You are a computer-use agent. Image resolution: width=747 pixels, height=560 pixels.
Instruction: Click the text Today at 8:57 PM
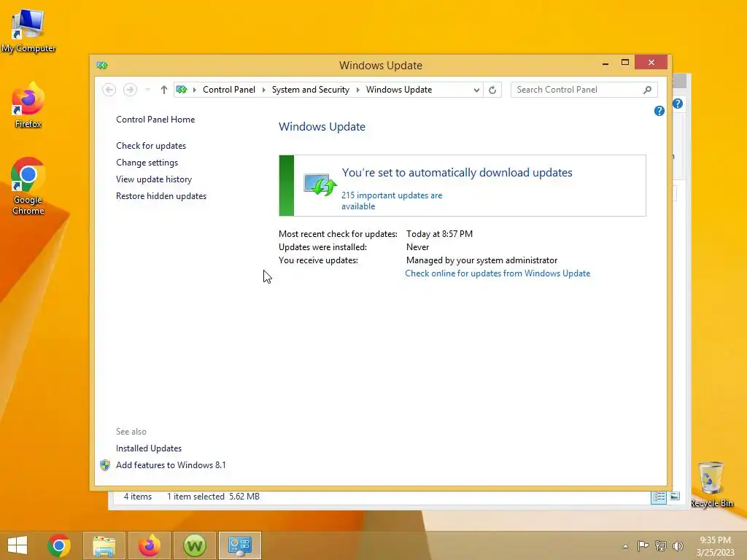[439, 234]
